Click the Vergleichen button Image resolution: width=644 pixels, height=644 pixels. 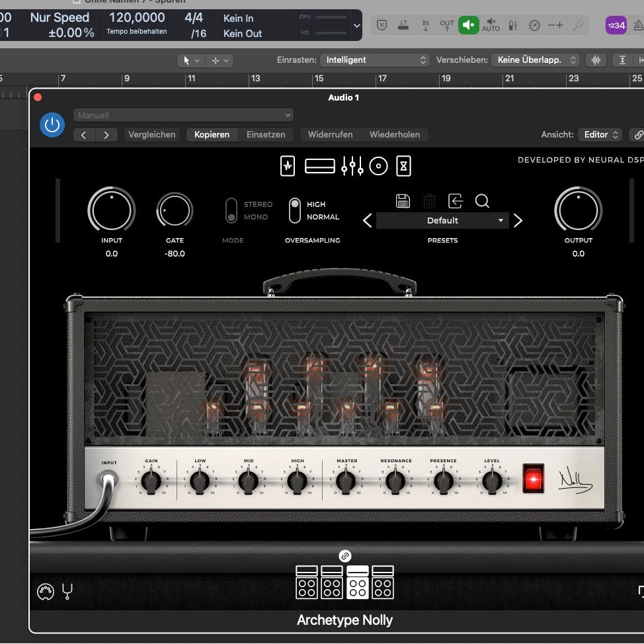coord(152,135)
